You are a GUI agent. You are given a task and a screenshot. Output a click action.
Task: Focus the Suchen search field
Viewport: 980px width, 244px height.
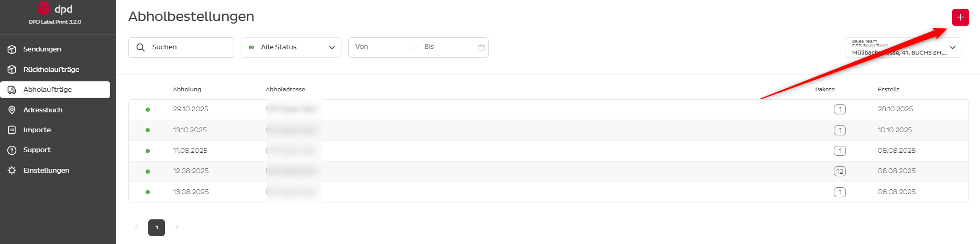(x=181, y=47)
